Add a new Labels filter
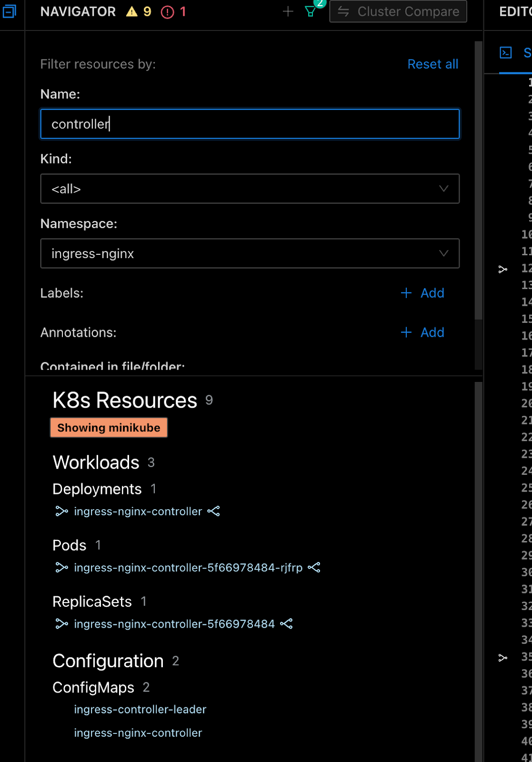This screenshot has height=762, width=532. tap(422, 293)
